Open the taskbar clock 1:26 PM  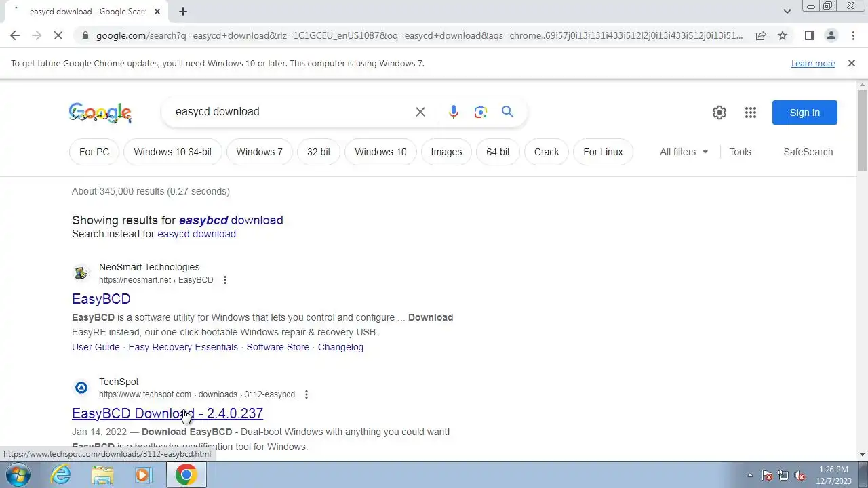tap(834, 475)
